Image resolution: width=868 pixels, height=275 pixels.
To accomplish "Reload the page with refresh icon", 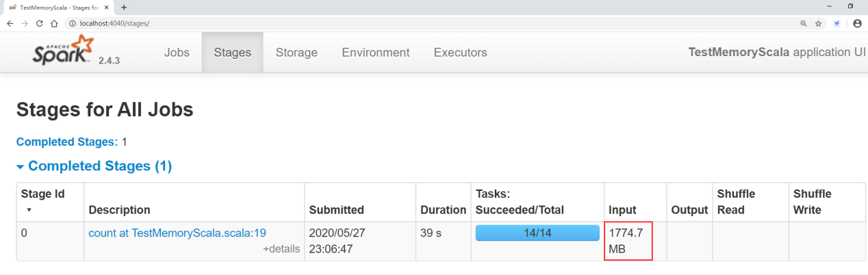I will click(x=40, y=23).
